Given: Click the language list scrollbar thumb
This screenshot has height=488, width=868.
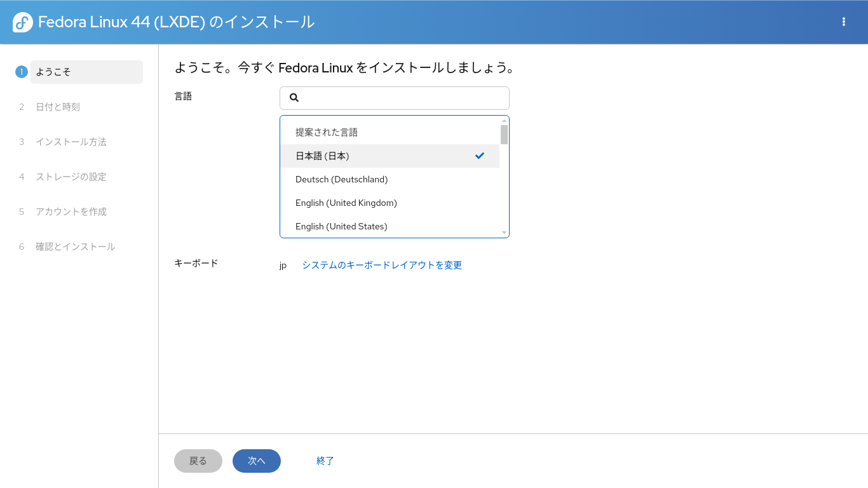Looking at the screenshot, I should pos(504,135).
